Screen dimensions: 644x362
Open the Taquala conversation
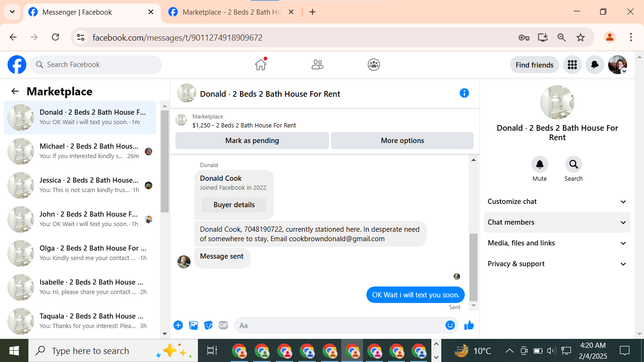[80, 321]
